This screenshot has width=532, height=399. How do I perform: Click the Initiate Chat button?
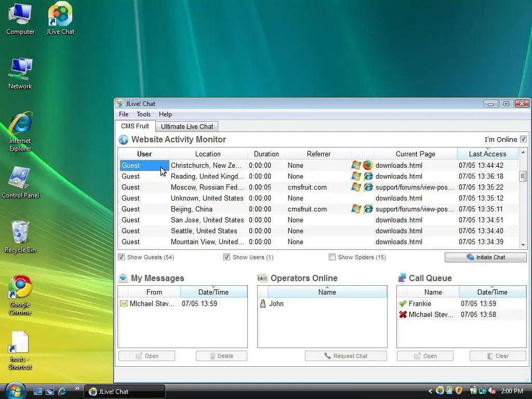coord(485,257)
